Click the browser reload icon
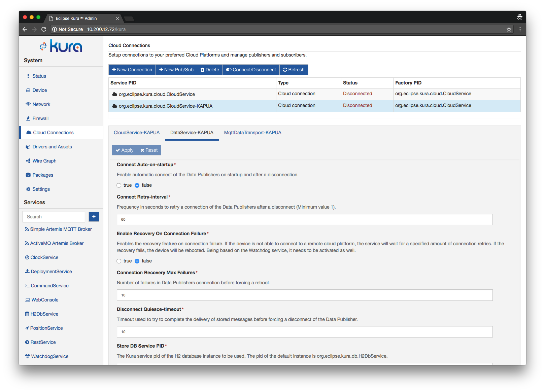Viewport: 545px width, 392px height. (44, 29)
